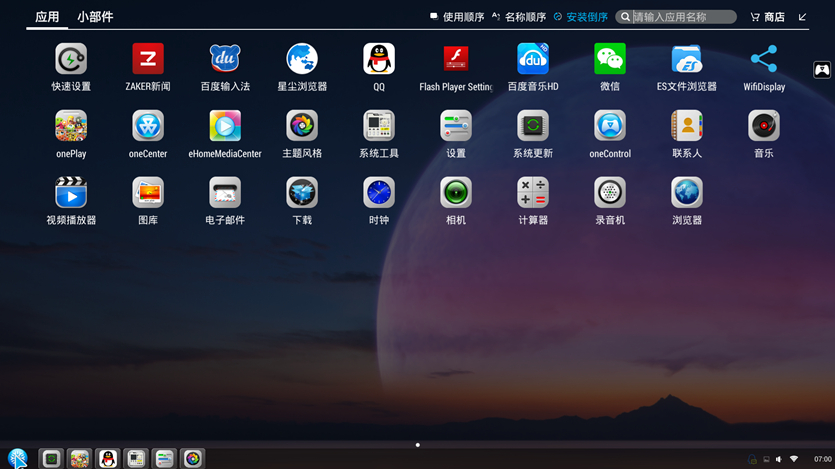Open the 主题风格 theme app
This screenshot has width=835, height=469.
302,126
